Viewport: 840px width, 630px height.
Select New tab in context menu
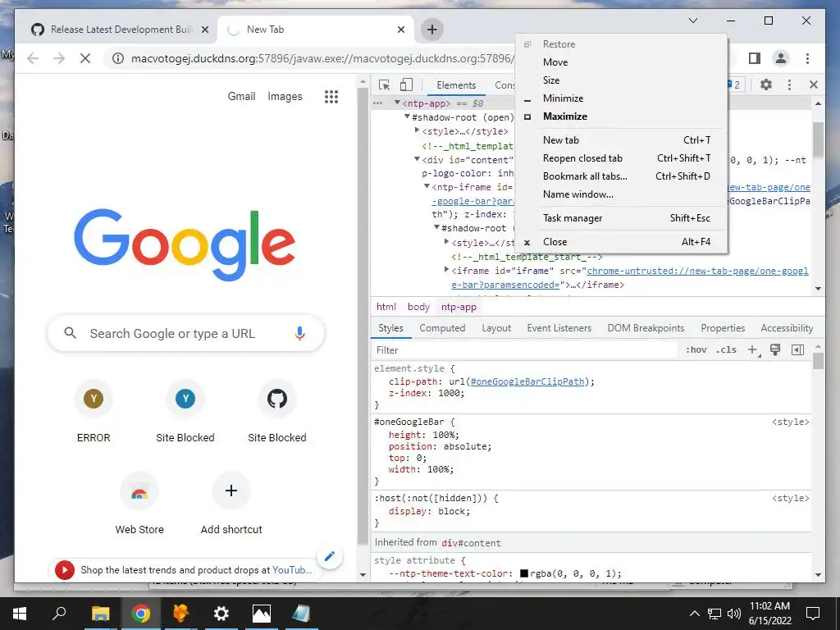(622, 139)
